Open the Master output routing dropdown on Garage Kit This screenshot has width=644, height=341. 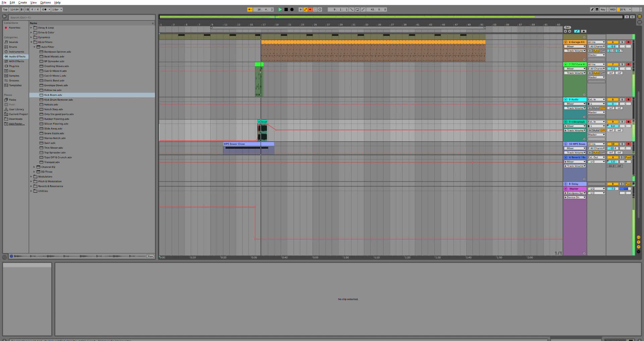pyautogui.click(x=596, y=55)
